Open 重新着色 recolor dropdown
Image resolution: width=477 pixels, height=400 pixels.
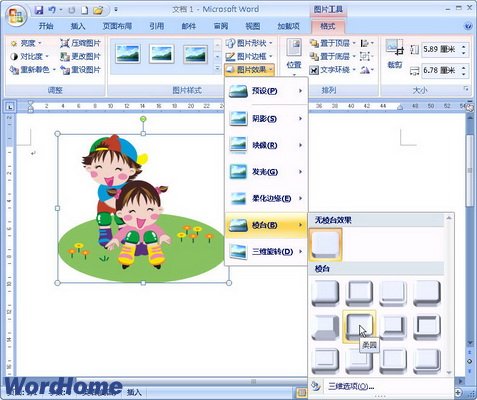tap(33, 70)
